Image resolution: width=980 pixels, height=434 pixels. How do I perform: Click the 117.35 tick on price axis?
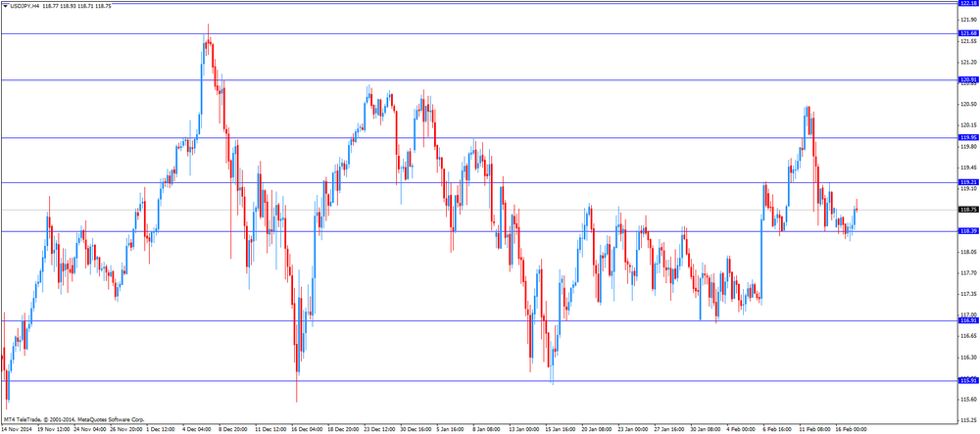[969, 294]
